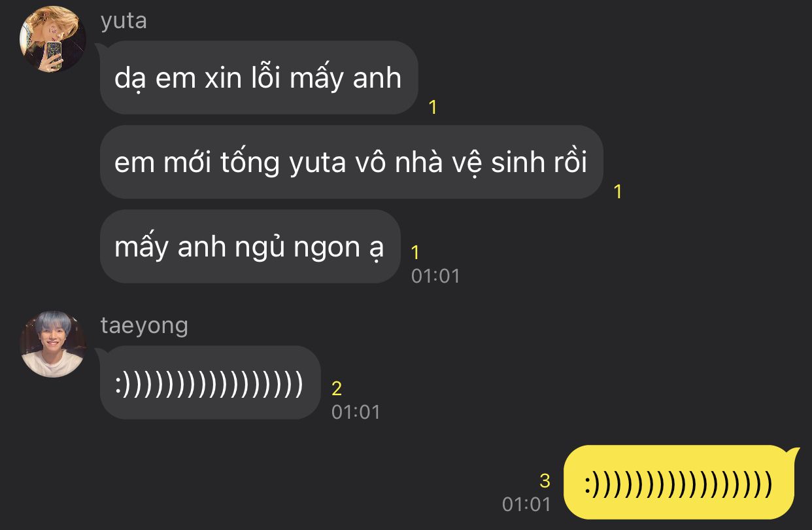
Task: Select message 'em mới tống yuta vô nhà vệ sinh rồi'
Action: point(351,162)
